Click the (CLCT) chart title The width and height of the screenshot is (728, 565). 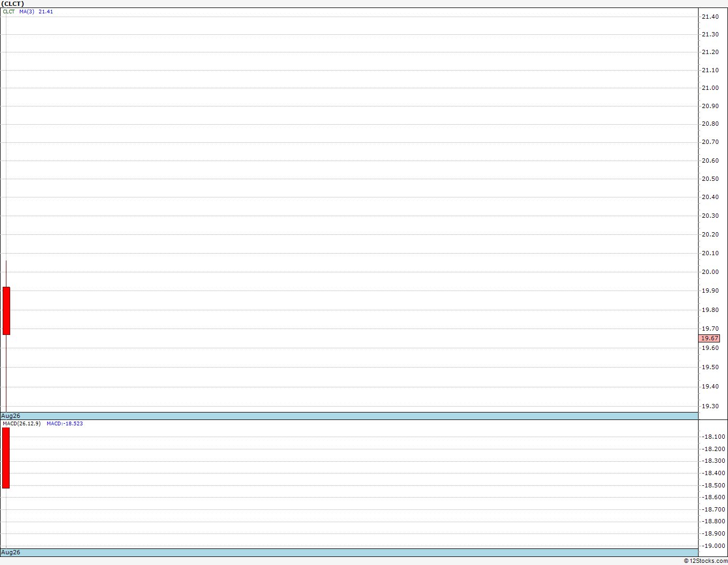[12, 4]
